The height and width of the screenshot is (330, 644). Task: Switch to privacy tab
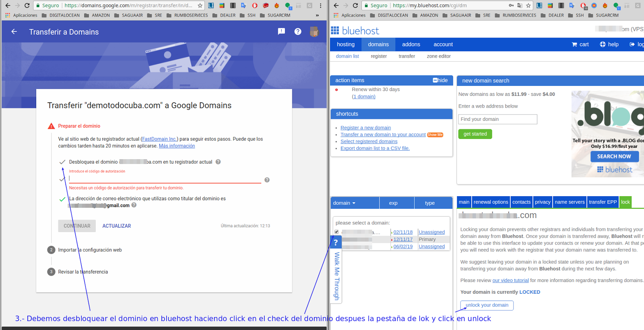[543, 202]
